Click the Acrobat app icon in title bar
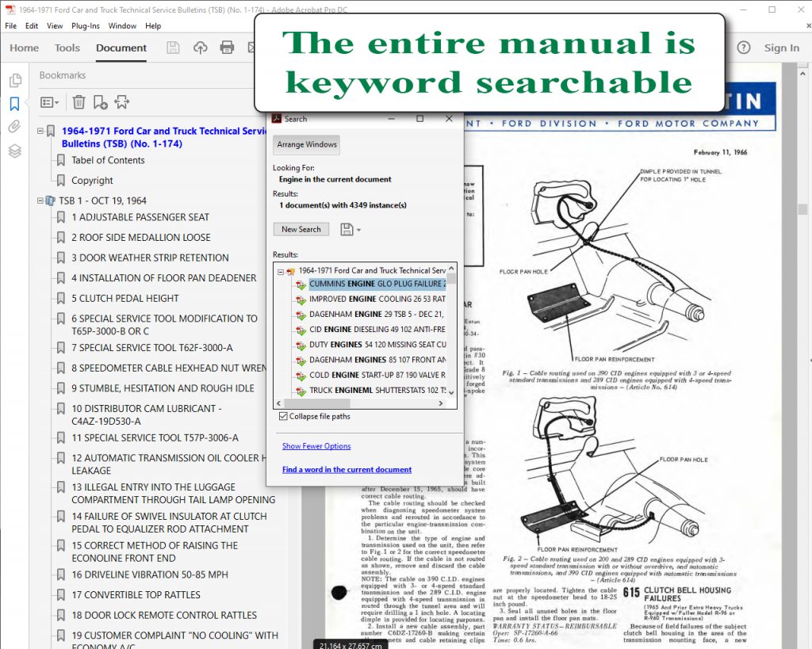The width and height of the screenshot is (812, 649). [10, 10]
